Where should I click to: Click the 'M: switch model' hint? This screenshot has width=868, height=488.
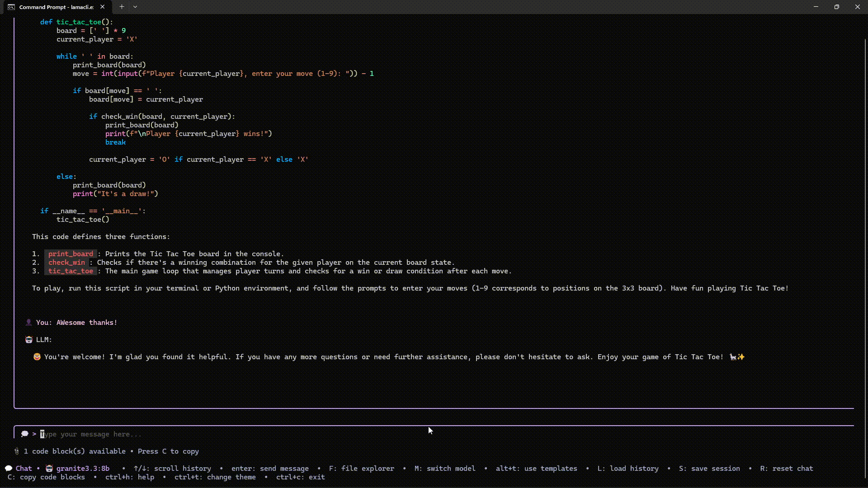pos(444,469)
